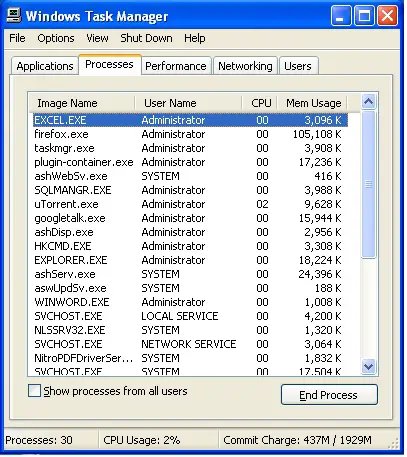Select the ashDisp.exe process
The image size is (407, 457).
[x=190, y=232]
